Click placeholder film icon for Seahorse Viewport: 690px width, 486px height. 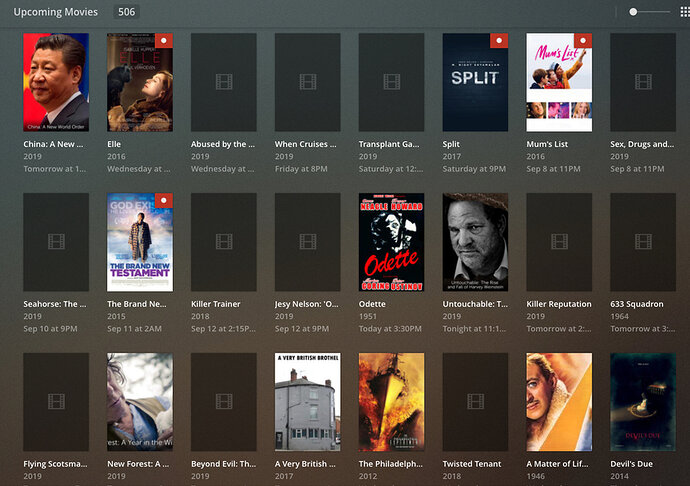56,242
